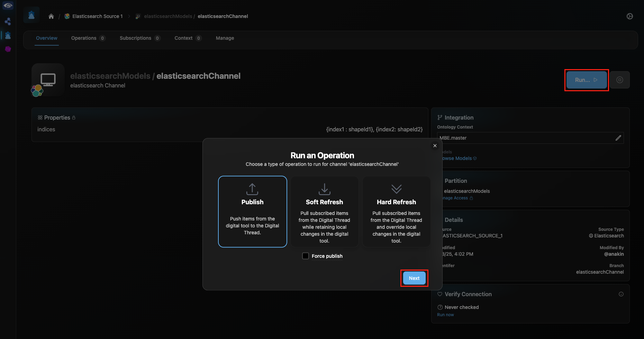Click the MBE.master ontology context field
644x339 pixels.
pyautogui.click(x=524, y=138)
